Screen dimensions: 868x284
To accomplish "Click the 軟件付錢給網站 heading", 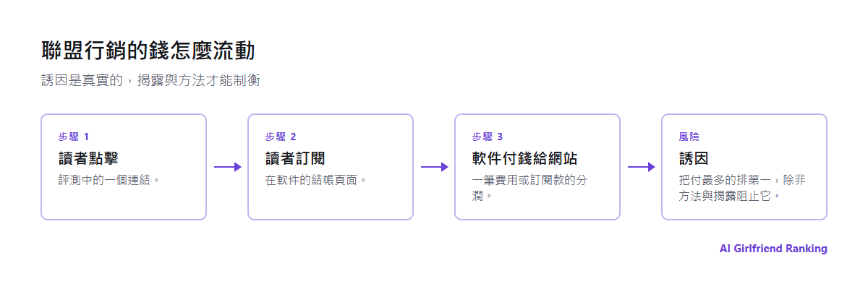I will pos(524,158).
